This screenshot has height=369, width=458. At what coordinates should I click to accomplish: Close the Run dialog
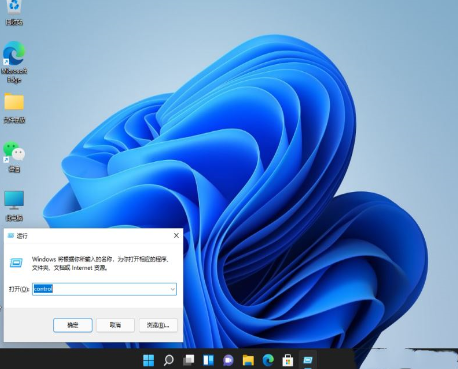(176, 236)
